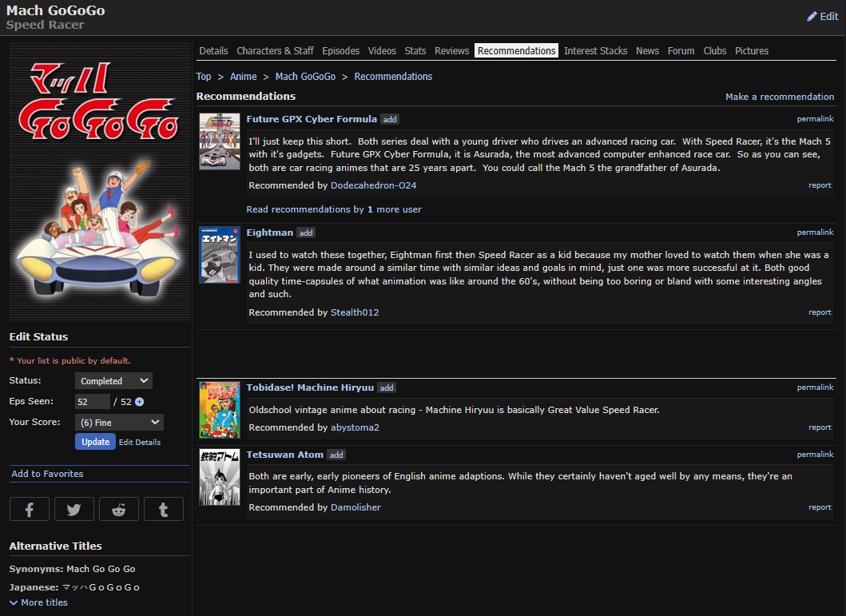Report the Dodecahedron-O24 recommendation
This screenshot has height=616, width=846.
820,185
